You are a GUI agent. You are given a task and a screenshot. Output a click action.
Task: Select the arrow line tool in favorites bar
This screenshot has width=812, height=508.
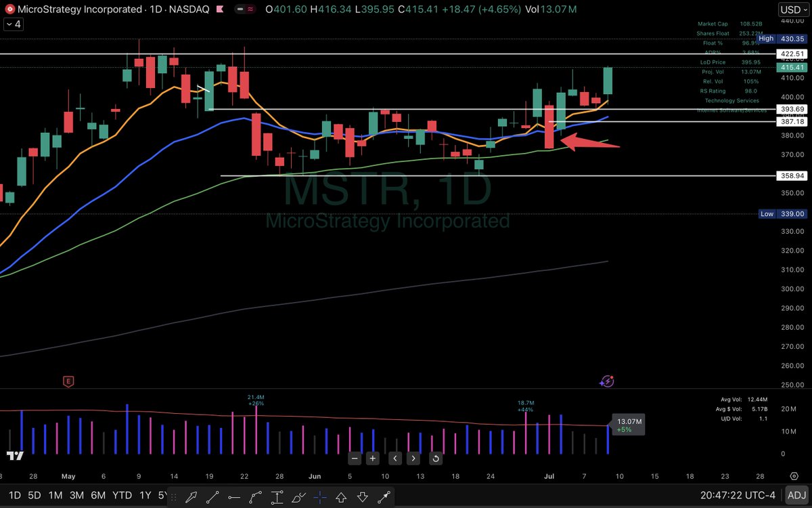click(385, 496)
